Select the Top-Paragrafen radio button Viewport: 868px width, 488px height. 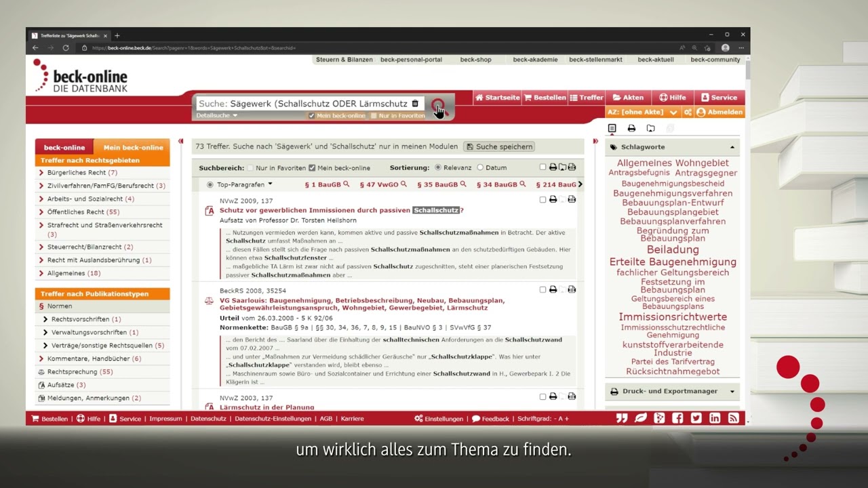pos(210,184)
